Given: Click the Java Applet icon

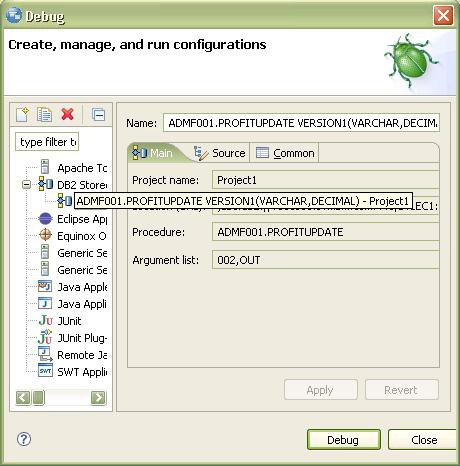Looking at the screenshot, I should 45,286.
